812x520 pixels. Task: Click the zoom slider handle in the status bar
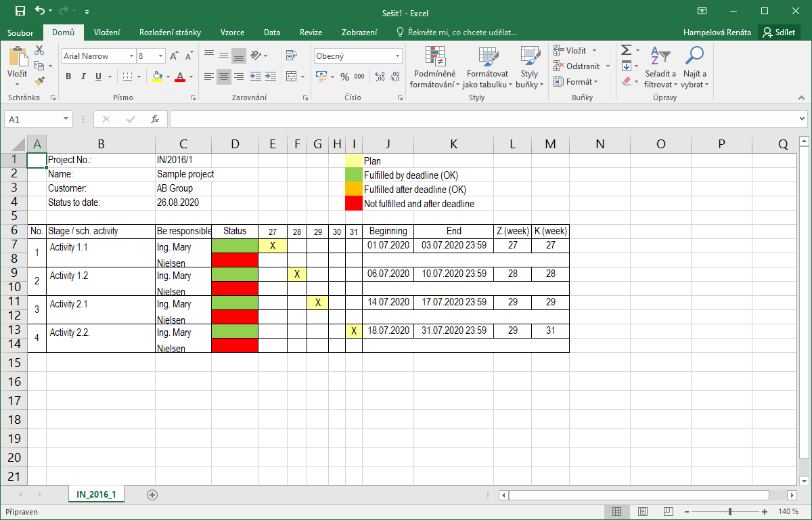click(x=730, y=511)
